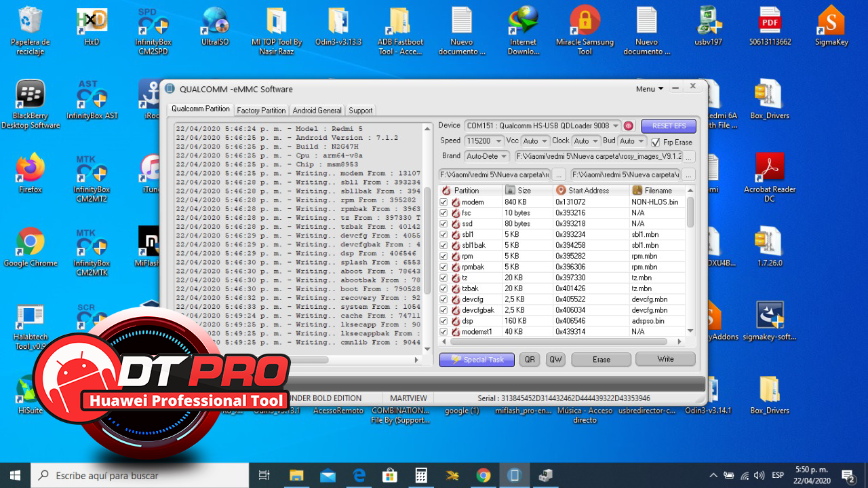
Task: Click the red refresh device icon
Action: pyautogui.click(x=629, y=126)
